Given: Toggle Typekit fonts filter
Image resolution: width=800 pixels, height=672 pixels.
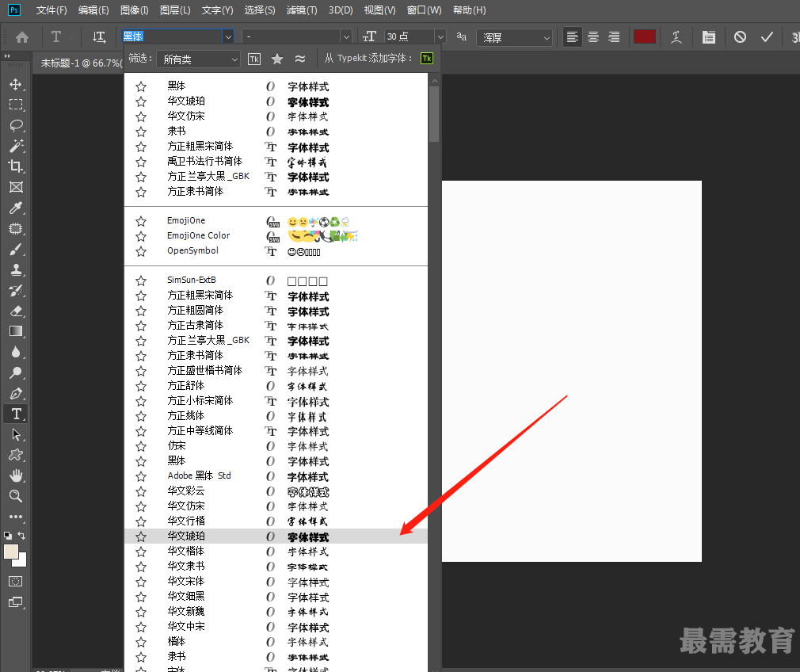Looking at the screenshot, I should (254, 59).
